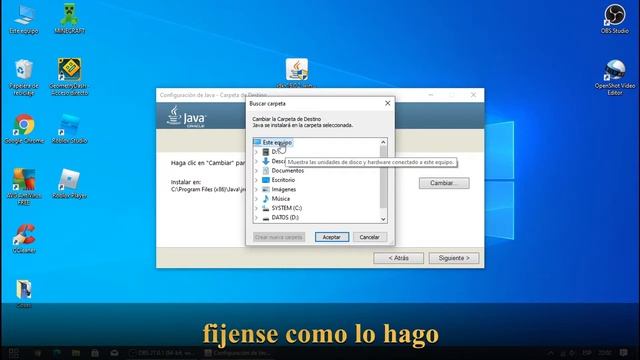Viewport: 640px width, 360px height.
Task: Click the DATOS (D:) drive icon
Action: coord(266,218)
